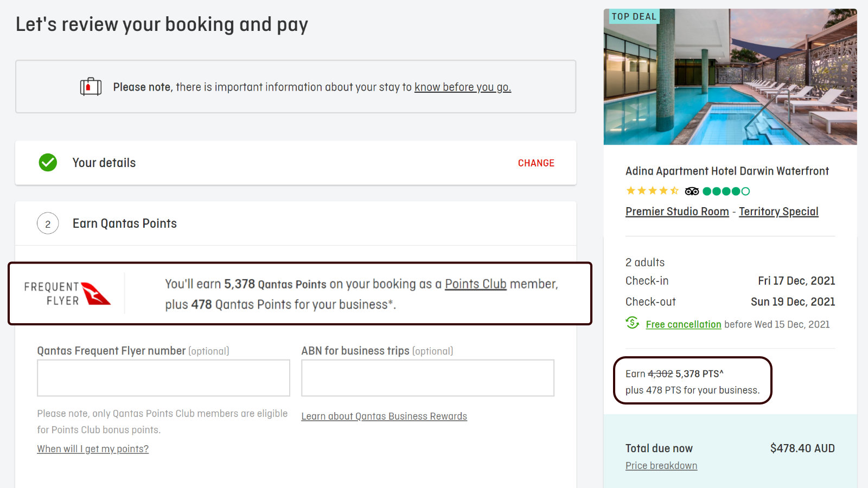Click the Earn 5,378 PTS text
This screenshot has width=868, height=488.
(x=674, y=374)
